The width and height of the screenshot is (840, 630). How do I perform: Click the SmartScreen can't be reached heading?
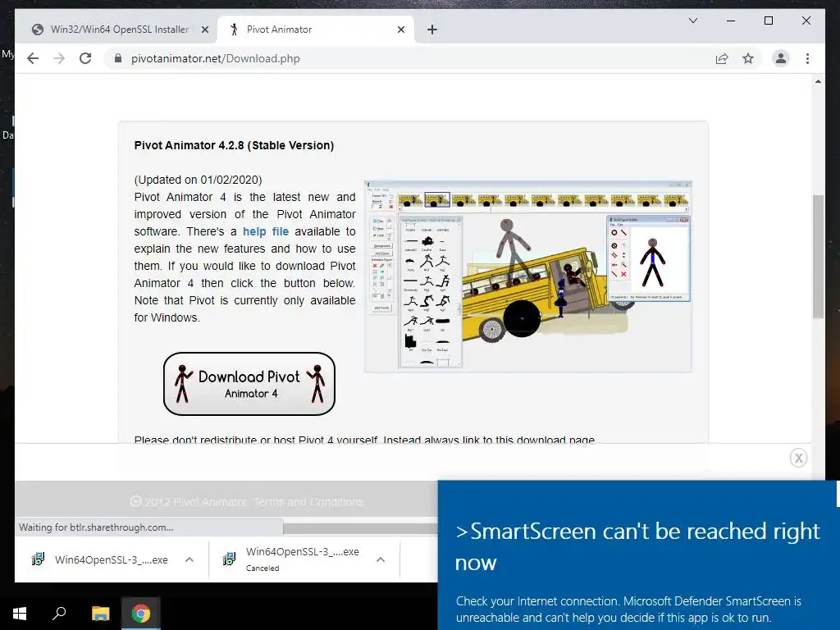tap(637, 546)
